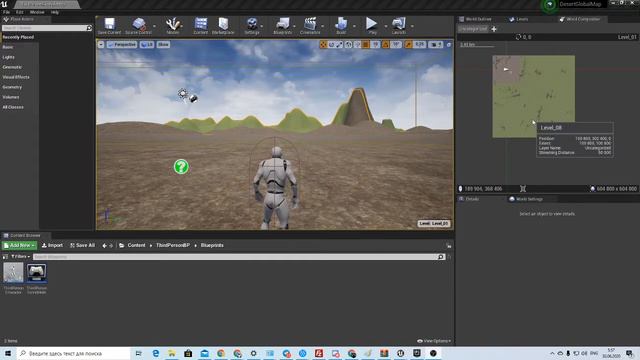Expand Source Control dropdown arrow
This screenshot has width=640, height=360.
pyautogui.click(x=154, y=26)
